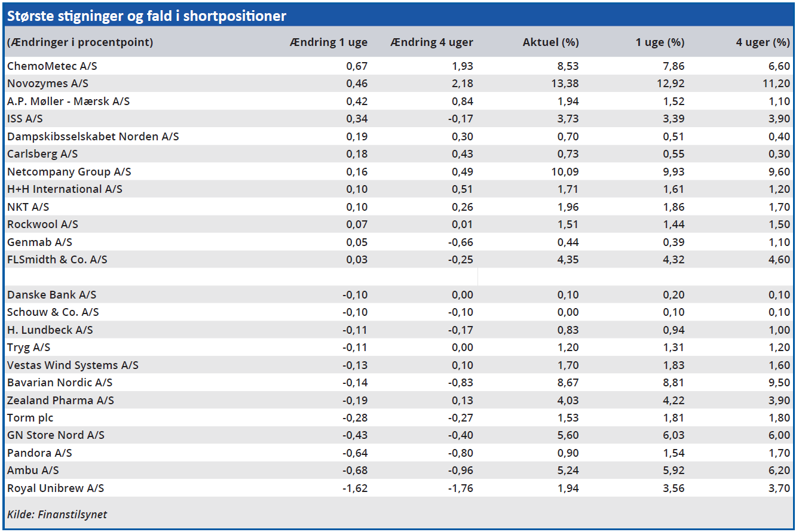Select Royal Unibrew A/S name
799x532 pixels.
56,488
